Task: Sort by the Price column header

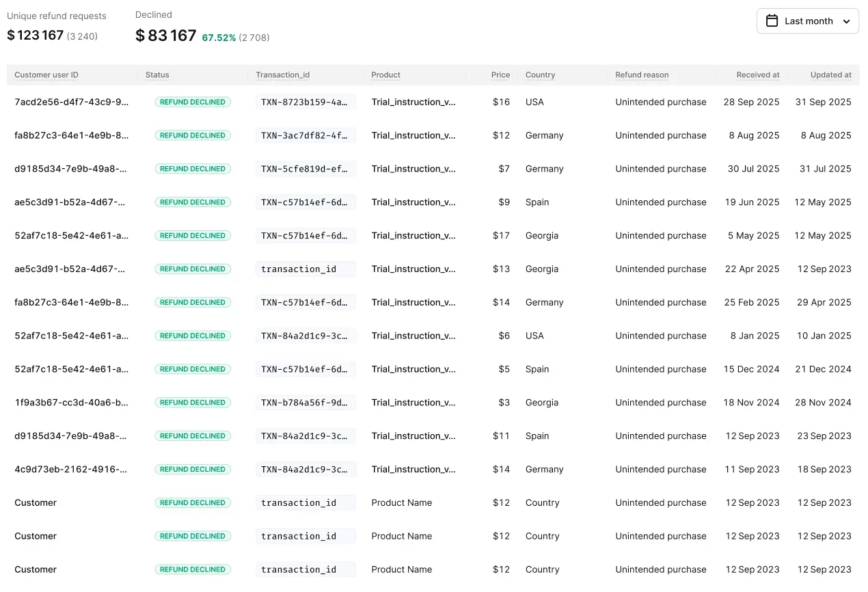Action: tap(500, 75)
